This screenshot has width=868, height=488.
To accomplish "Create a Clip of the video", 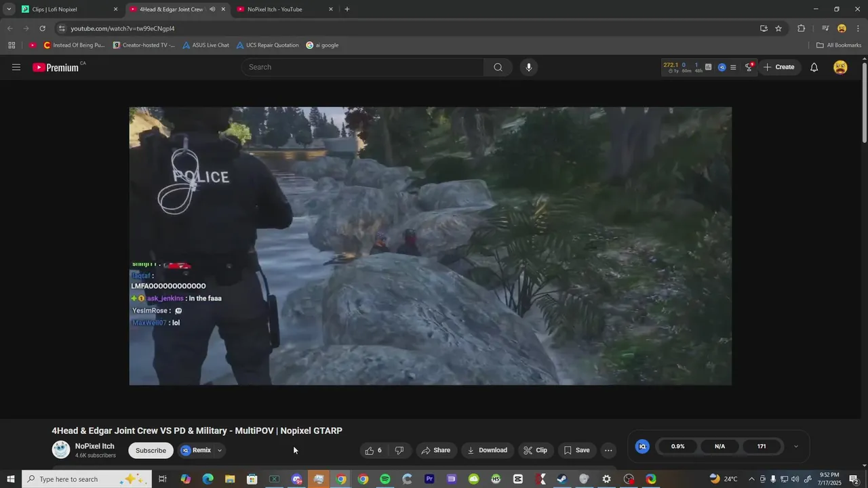I will (536, 450).
